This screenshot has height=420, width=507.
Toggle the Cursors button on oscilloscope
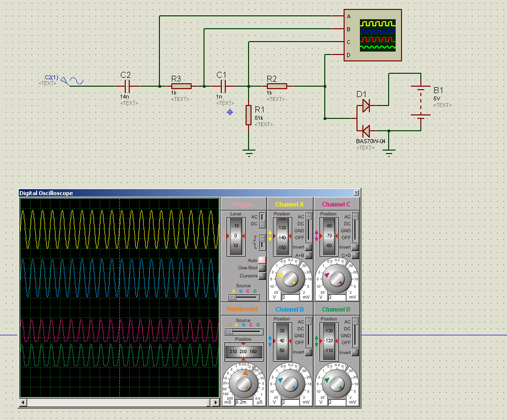coord(262,276)
